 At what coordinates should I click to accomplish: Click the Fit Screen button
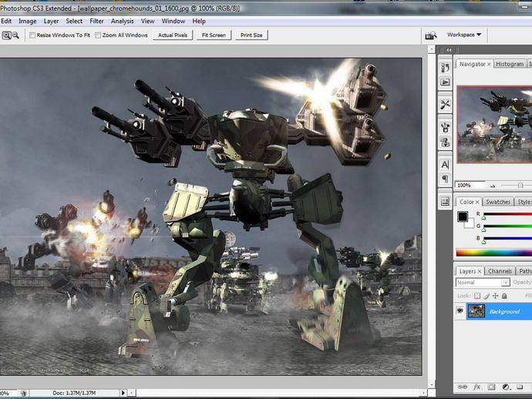click(x=214, y=35)
